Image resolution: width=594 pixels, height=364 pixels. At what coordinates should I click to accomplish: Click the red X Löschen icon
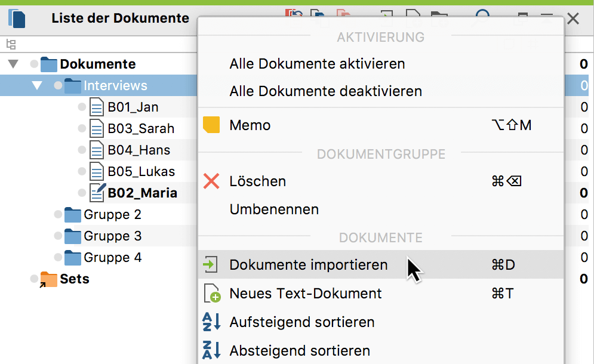pos(212,181)
